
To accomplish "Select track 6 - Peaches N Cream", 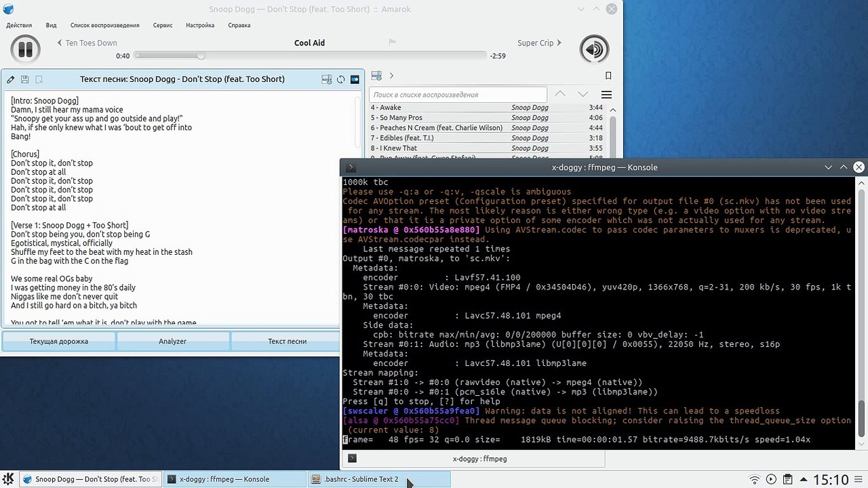I will [x=486, y=128].
